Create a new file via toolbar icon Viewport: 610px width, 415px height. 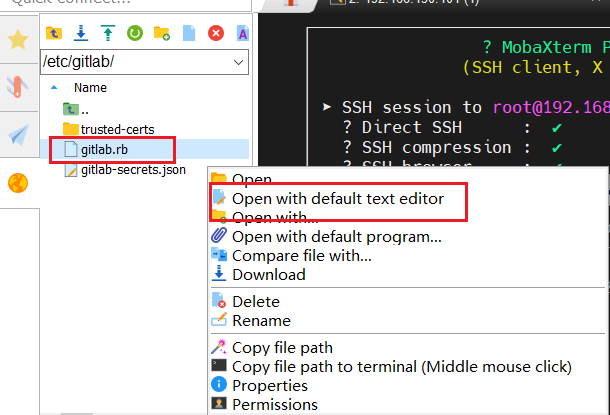[x=189, y=34]
